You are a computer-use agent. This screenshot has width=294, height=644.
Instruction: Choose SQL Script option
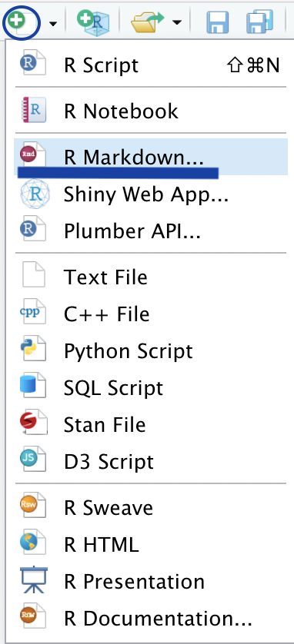tap(151, 388)
